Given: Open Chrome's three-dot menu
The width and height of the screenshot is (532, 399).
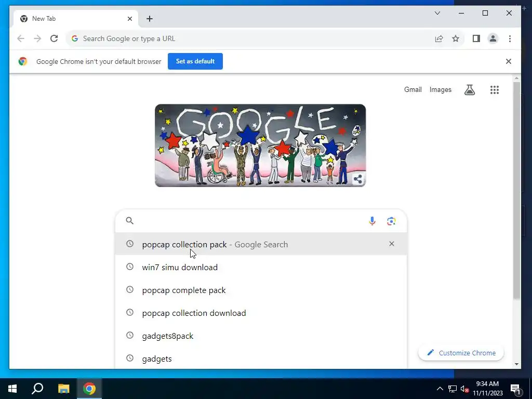Looking at the screenshot, I should 510,38.
